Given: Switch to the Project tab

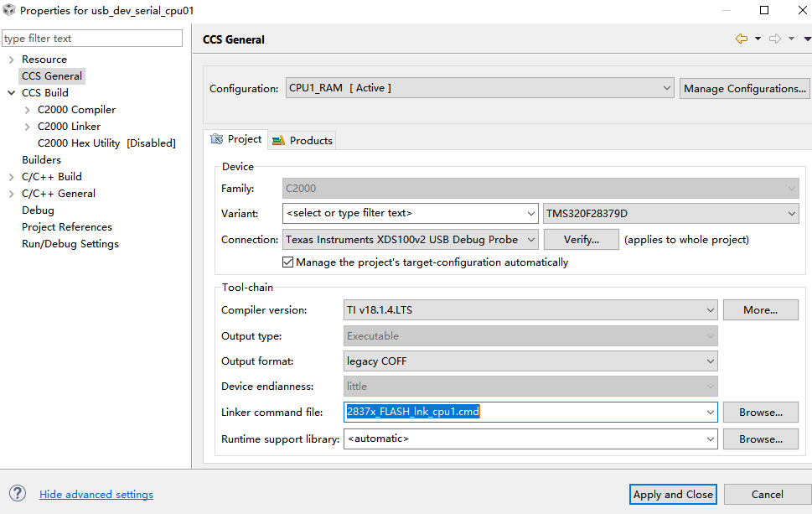Looking at the screenshot, I should [236, 139].
